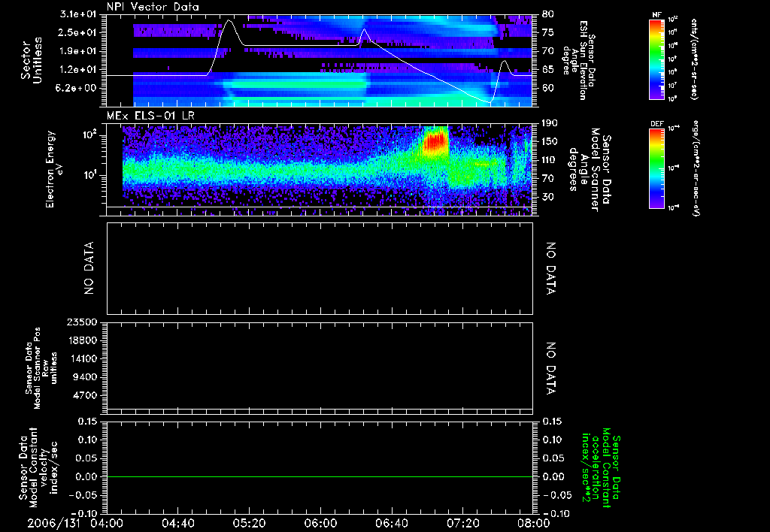This screenshot has height=532, width=770.
Task: Click the red high-flux burst in ELS spectrogram
Action: coord(435,142)
